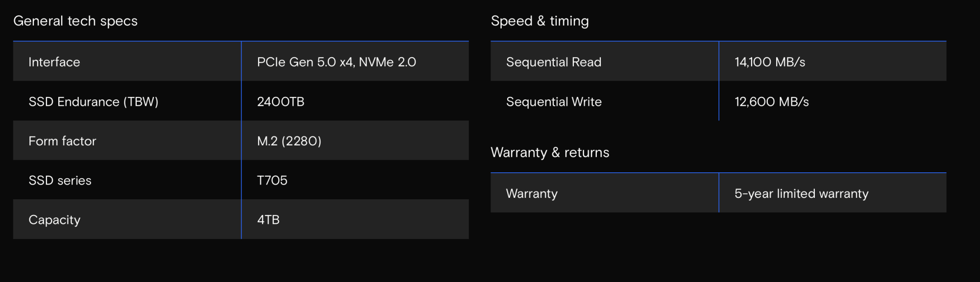Select the SSD series label

pyautogui.click(x=60, y=180)
